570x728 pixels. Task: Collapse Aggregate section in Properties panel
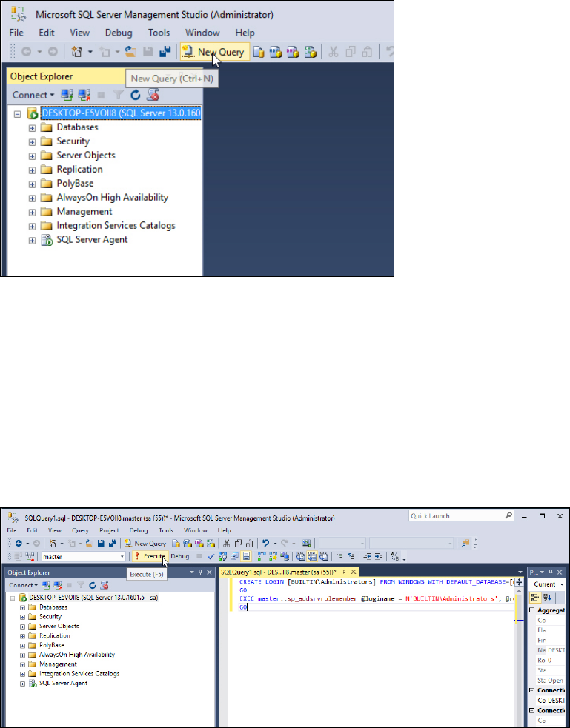532,610
